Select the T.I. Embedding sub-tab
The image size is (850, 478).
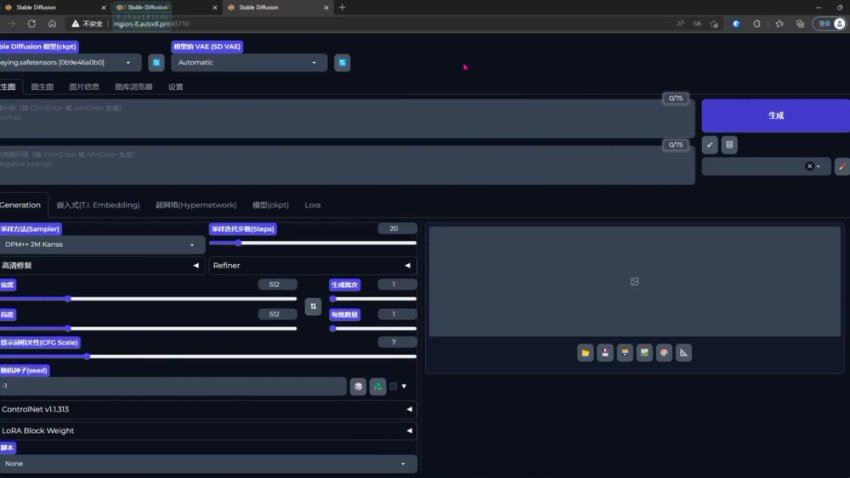[98, 205]
